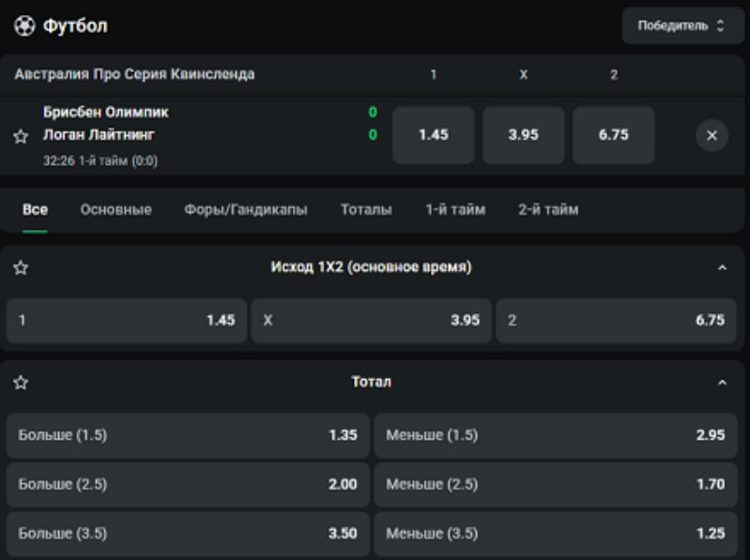Bet on Меньше (1.5) at 2.95

pos(555,436)
